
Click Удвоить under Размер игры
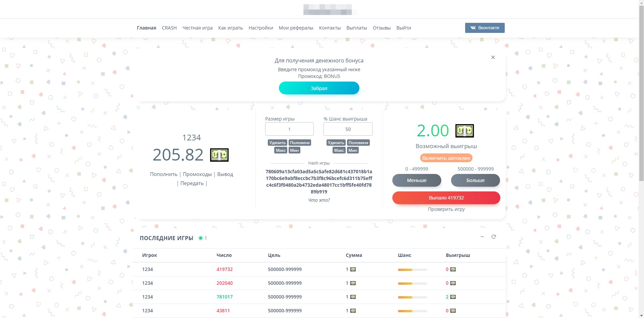(277, 143)
